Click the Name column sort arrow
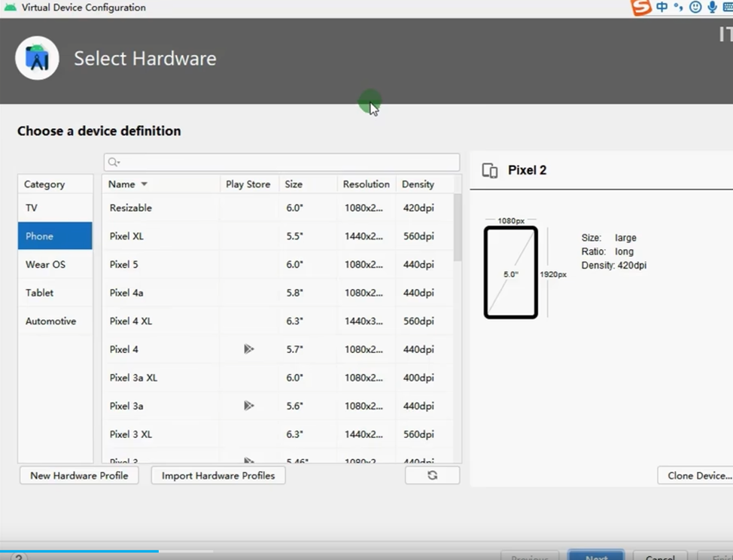This screenshot has width=733, height=560. [144, 184]
